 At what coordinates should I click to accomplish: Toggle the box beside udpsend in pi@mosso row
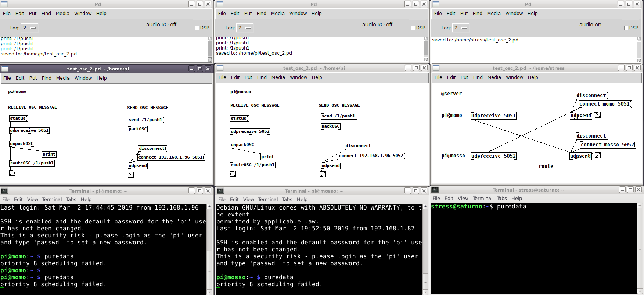click(x=598, y=156)
